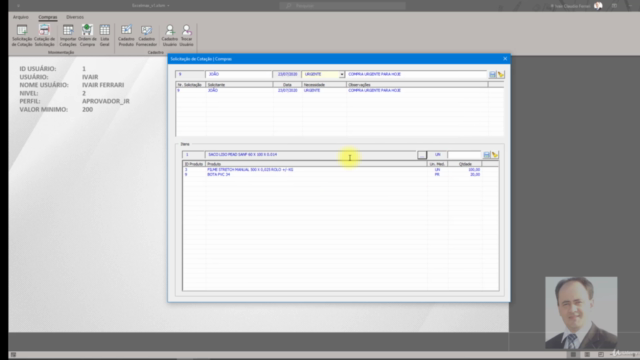The image size is (640, 360).
Task: Click the product search ellipsis button
Action: 422,155
